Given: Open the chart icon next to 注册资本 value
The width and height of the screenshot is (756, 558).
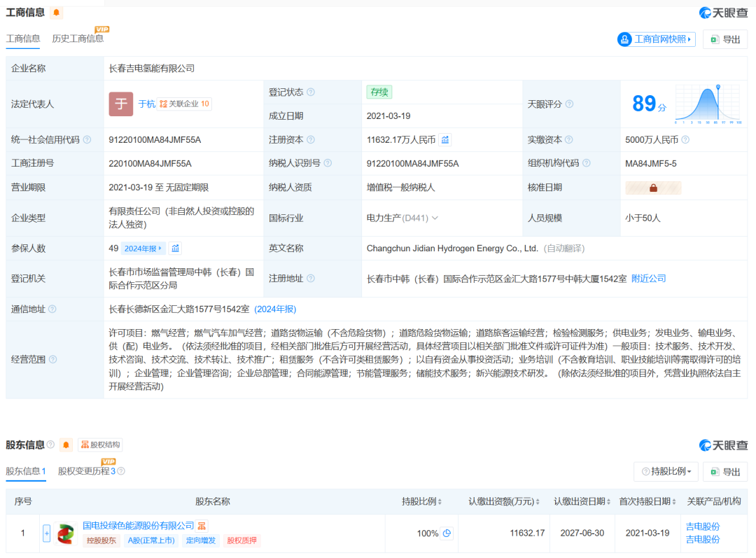Looking at the screenshot, I should click(x=445, y=140).
